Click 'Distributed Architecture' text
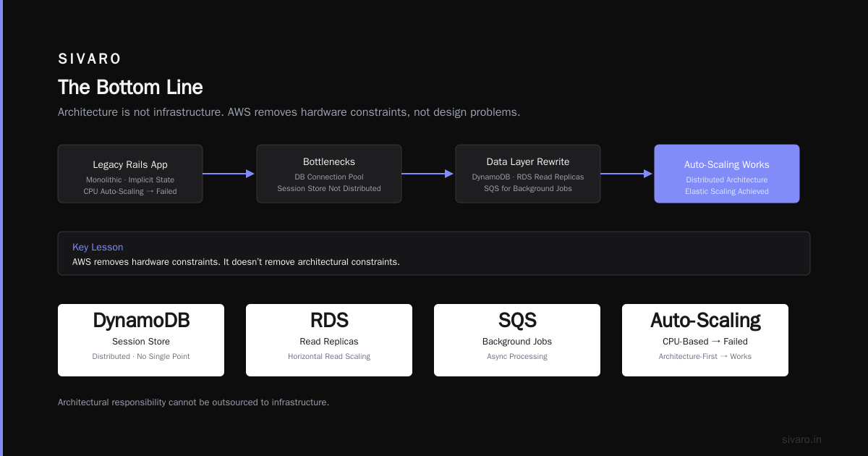Image resolution: width=868 pixels, height=456 pixels. point(727,180)
